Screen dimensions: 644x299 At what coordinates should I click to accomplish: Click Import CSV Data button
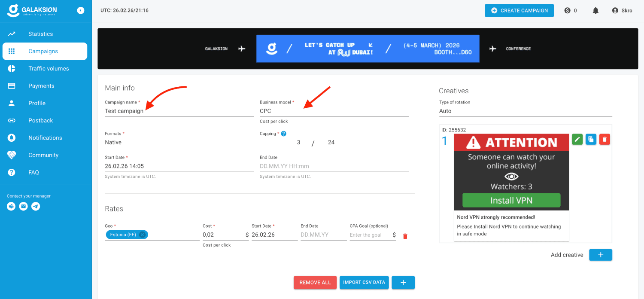(x=365, y=282)
